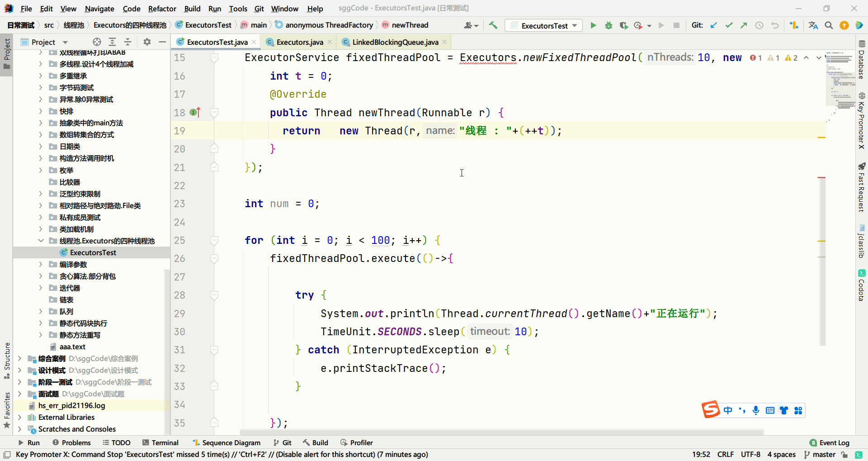
Task: Build project with the hammer icon
Action: coord(493,25)
